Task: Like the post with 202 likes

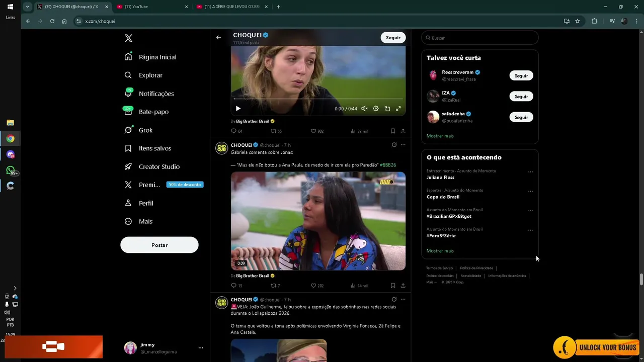Action: pyautogui.click(x=317, y=286)
